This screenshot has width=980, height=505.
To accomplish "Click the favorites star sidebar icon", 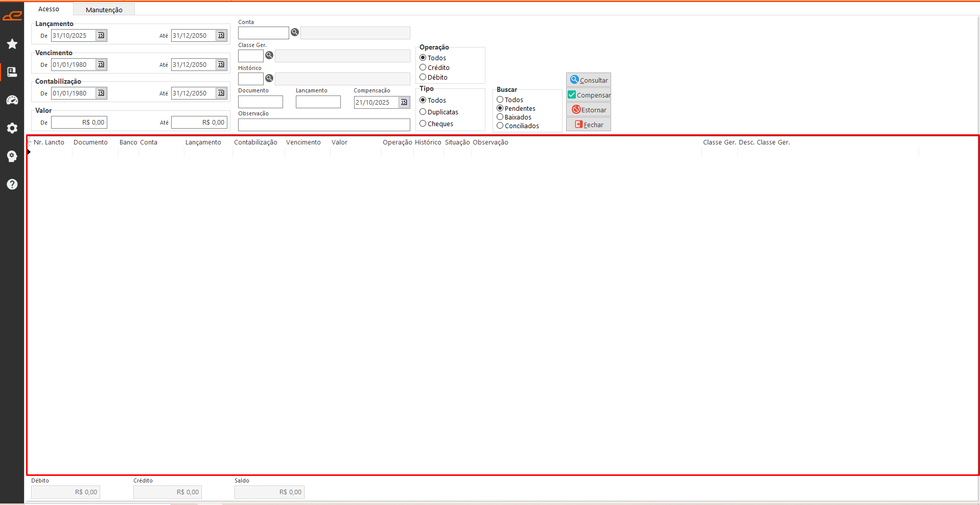I will (x=12, y=44).
